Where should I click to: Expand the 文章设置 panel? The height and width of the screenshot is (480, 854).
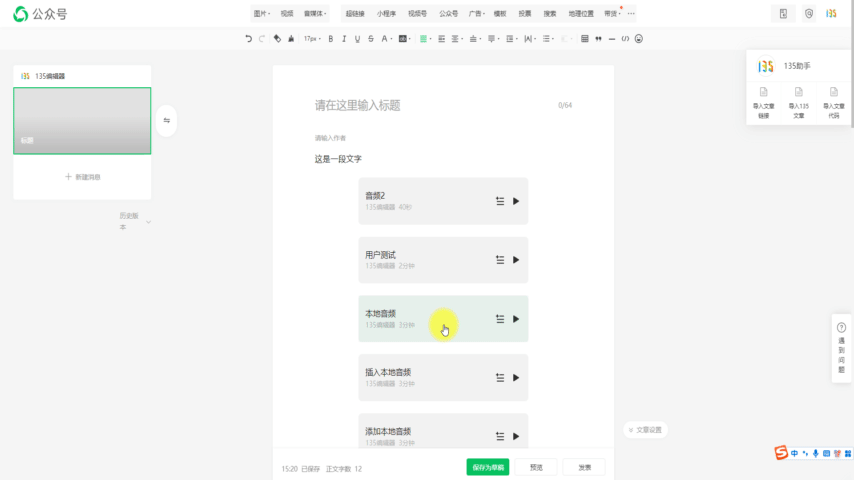tap(645, 430)
